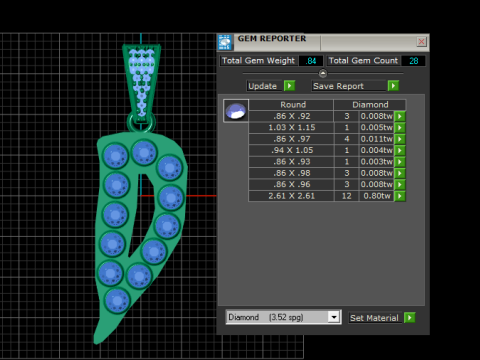This screenshot has height=360, width=480.
Task: Select the .86 X .96 size cell
Action: tap(291, 184)
